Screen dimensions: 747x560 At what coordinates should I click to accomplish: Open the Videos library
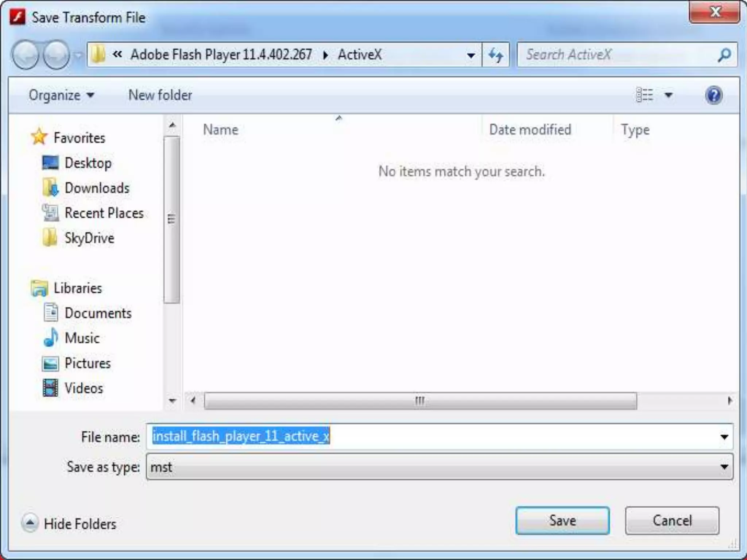point(84,388)
